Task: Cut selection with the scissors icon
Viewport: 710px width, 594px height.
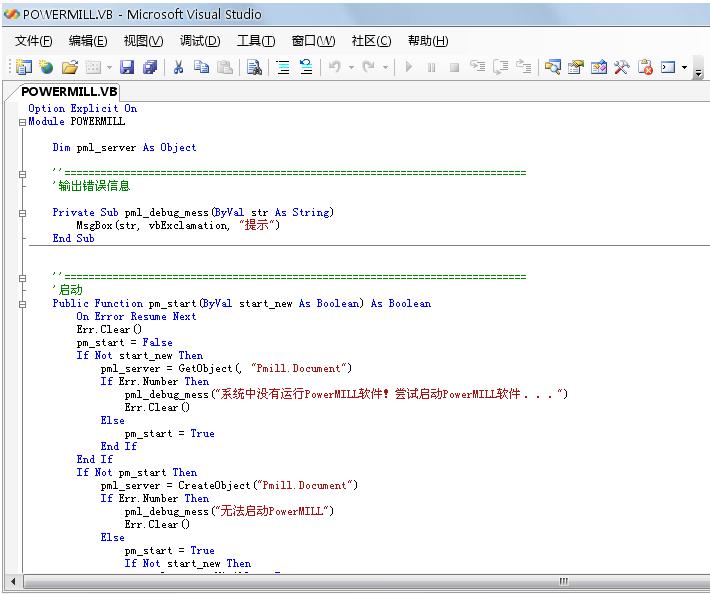Action: pos(178,67)
